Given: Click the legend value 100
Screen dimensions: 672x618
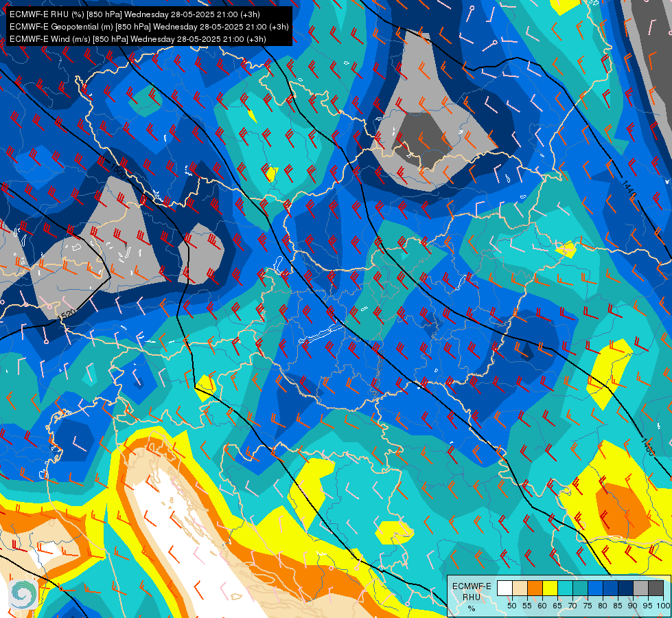Looking at the screenshot, I should (x=664, y=606).
